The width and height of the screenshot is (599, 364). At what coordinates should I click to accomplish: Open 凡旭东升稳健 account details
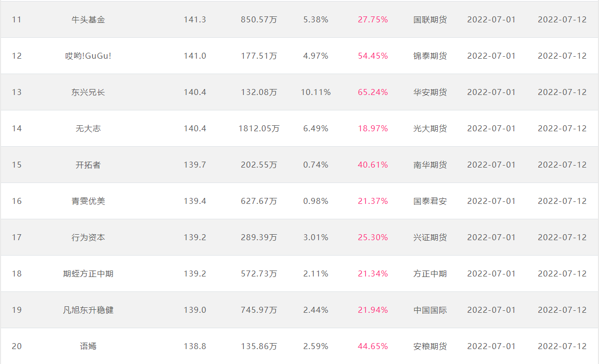click(88, 310)
